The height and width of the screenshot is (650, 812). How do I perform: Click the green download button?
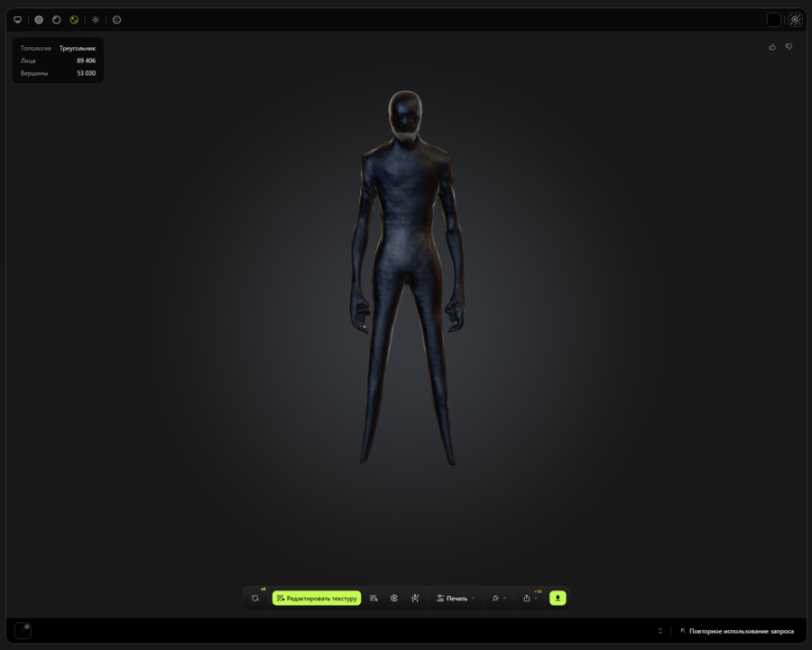point(558,599)
